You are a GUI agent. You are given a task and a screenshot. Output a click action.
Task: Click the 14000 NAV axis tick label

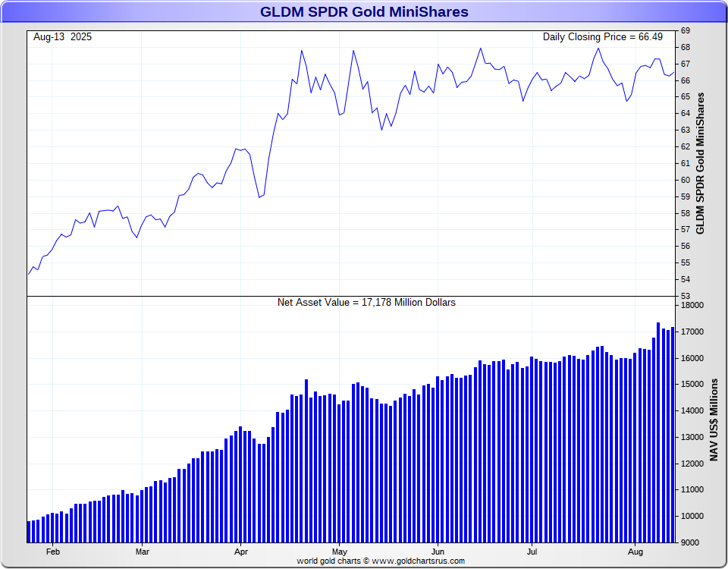click(x=692, y=411)
